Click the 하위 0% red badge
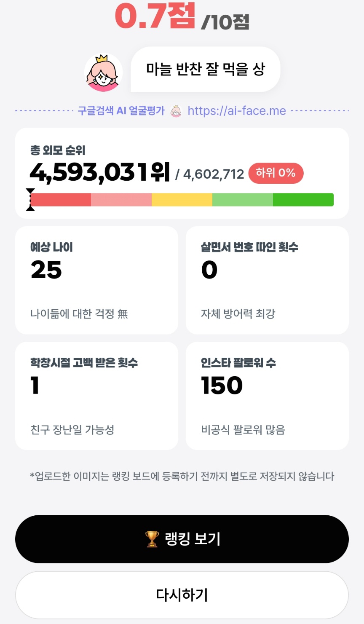 [x=276, y=173]
